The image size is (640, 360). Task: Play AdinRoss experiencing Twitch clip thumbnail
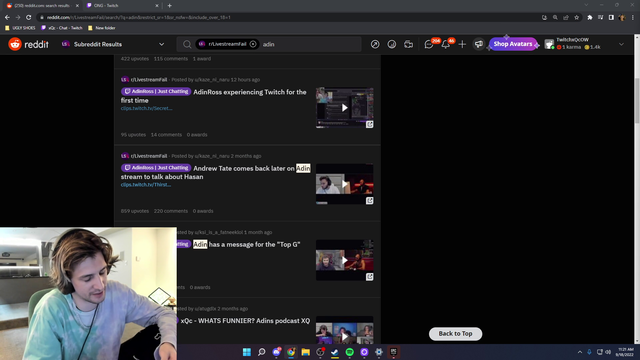tap(344, 108)
